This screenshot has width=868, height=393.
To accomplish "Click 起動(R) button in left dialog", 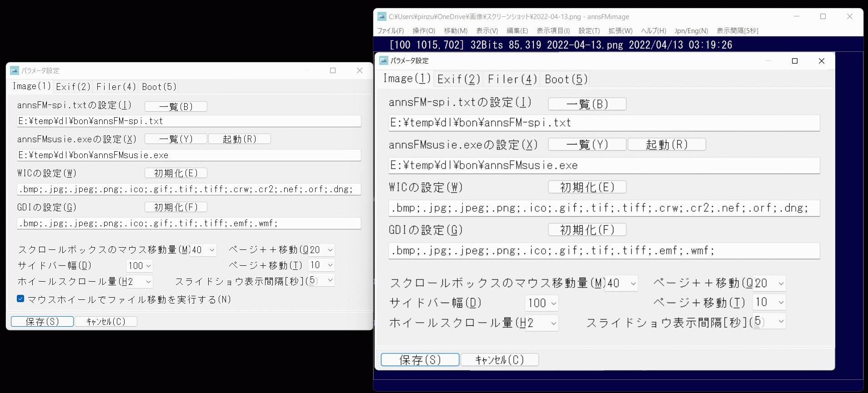I will [x=240, y=139].
